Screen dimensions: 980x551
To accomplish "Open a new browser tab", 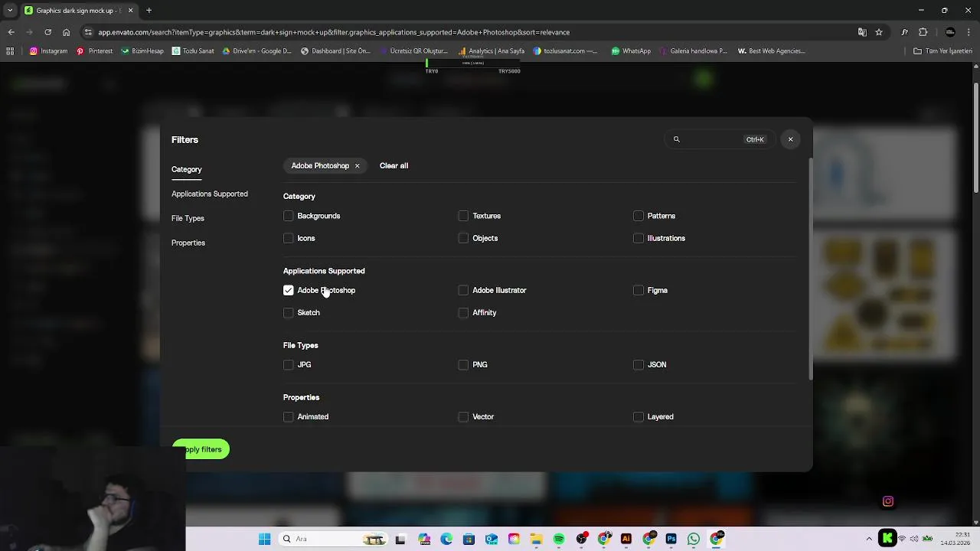I will coord(149,11).
